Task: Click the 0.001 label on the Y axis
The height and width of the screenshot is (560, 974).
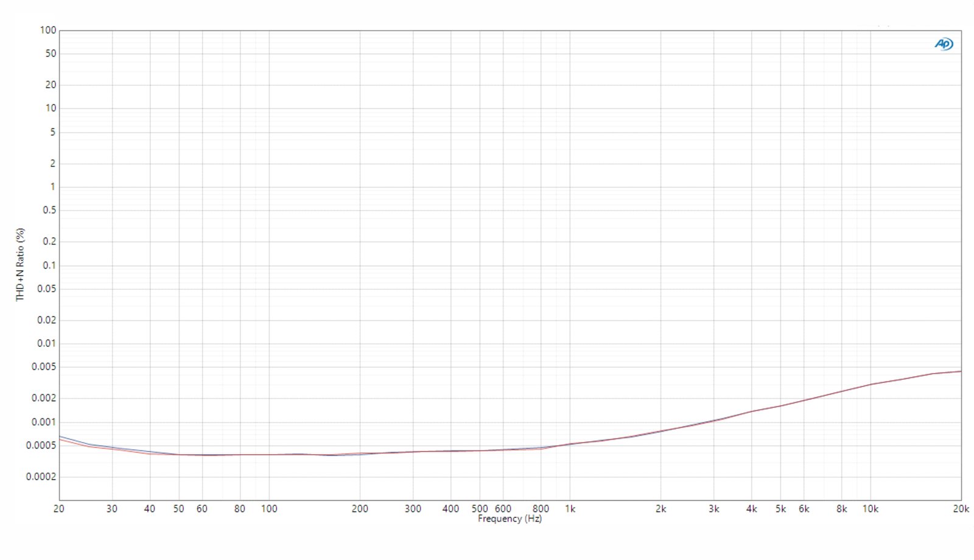Action: (43, 422)
